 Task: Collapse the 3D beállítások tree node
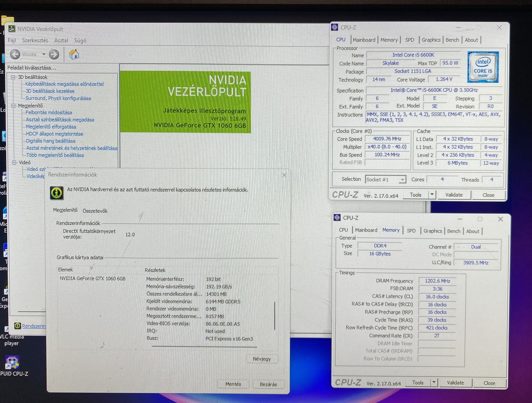pyautogui.click(x=13, y=77)
